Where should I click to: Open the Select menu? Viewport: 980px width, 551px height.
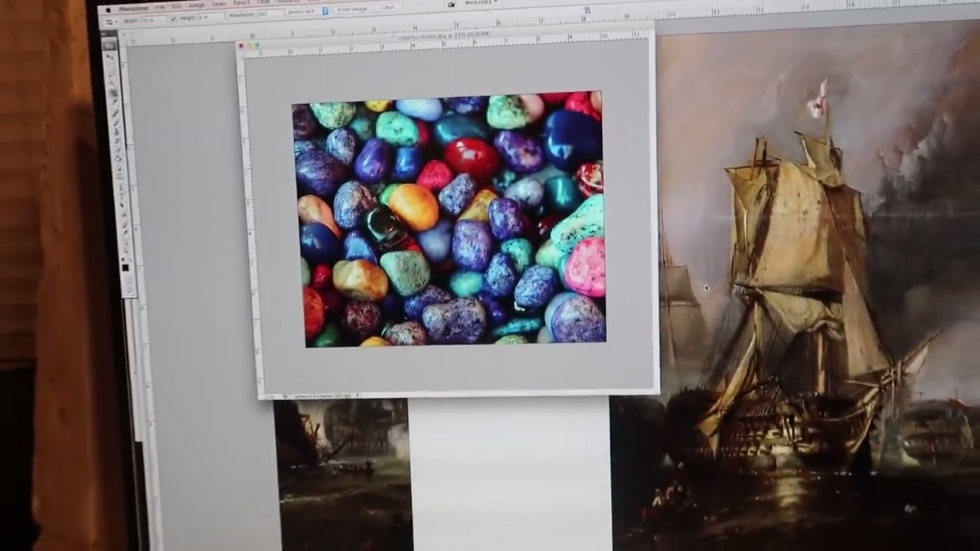point(242,3)
